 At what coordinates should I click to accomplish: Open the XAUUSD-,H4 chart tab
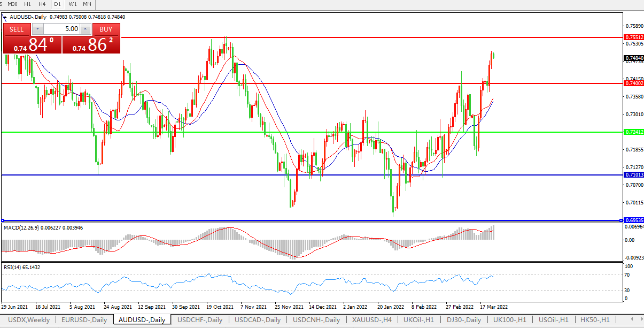click(371, 320)
